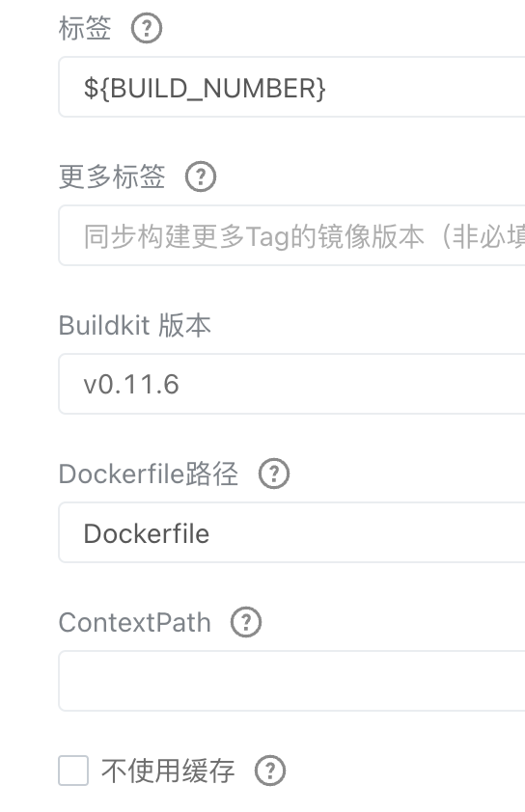Click the 更多标签 placeholder input box
The width and height of the screenshot is (525, 812).
coord(291,235)
